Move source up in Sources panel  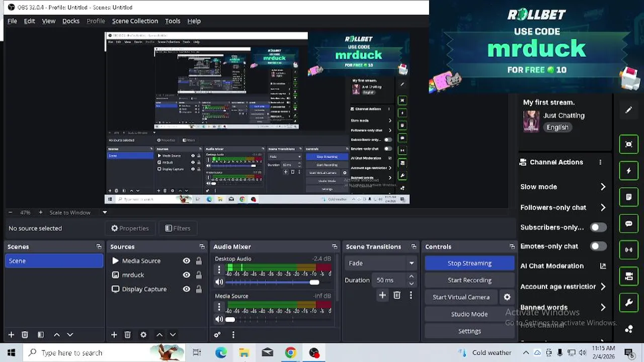[x=159, y=335]
